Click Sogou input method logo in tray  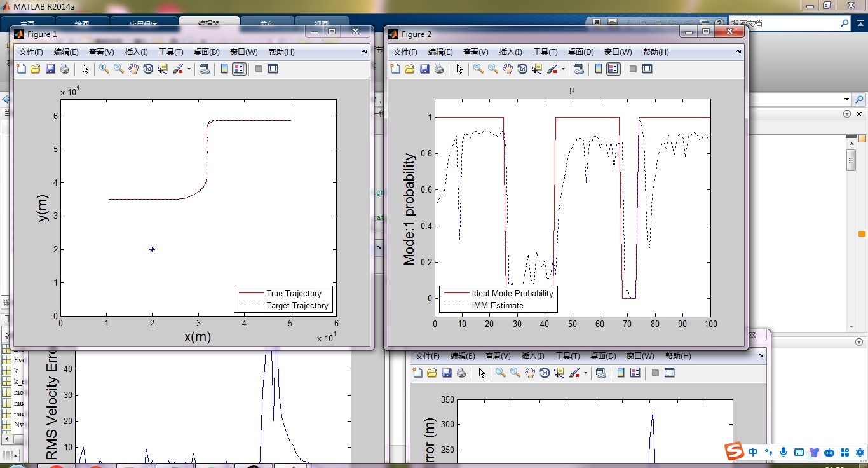[735, 451]
